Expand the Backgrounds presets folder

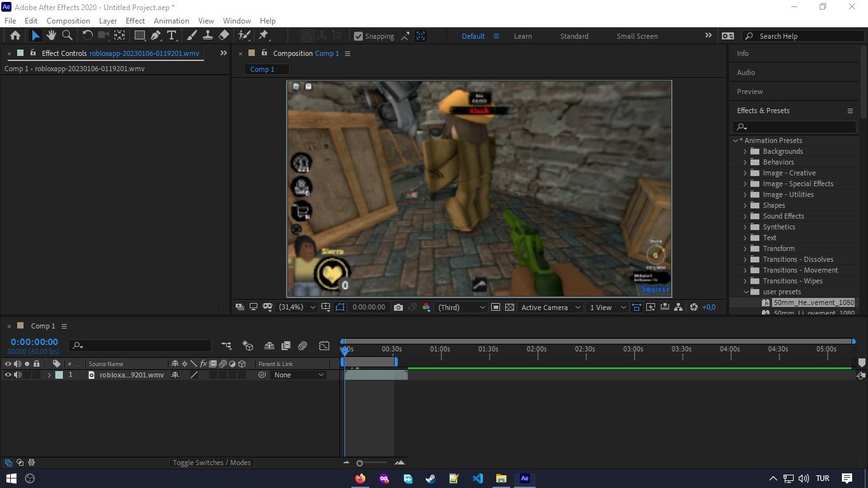(x=745, y=151)
